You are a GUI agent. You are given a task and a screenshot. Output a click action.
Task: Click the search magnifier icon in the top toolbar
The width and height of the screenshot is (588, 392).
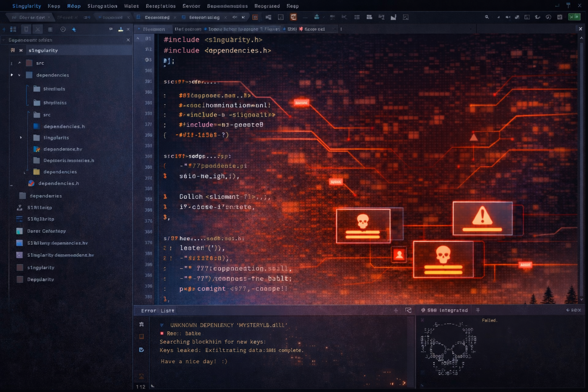coord(487,17)
